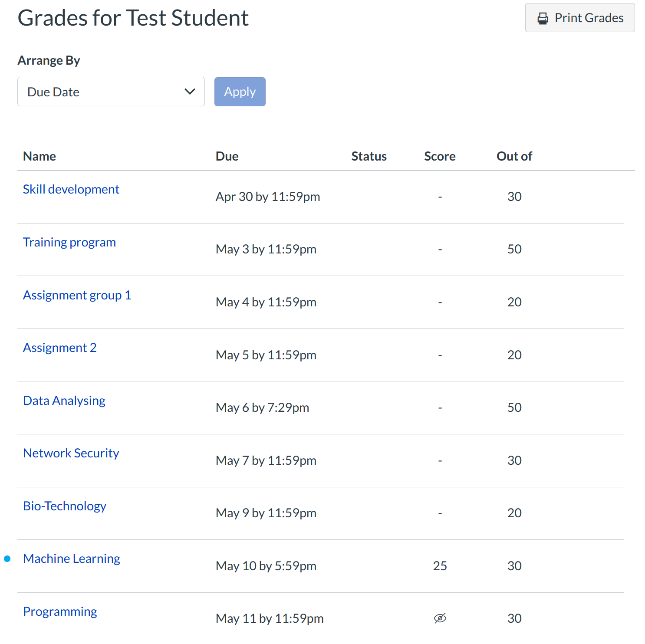Open the Bio-Technology assignment link
Screen dimensions: 645x644
65,506
